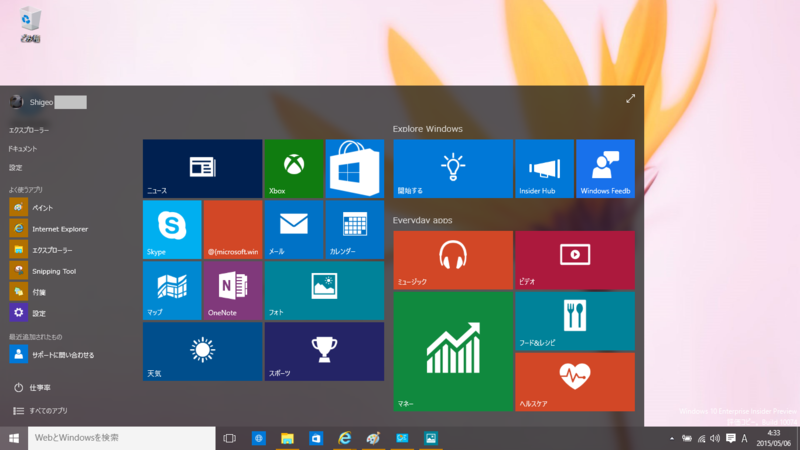Viewport: 800px width, 450px height.
Task: Open the Music (ミュージック) headphones tile
Action: pos(453,260)
